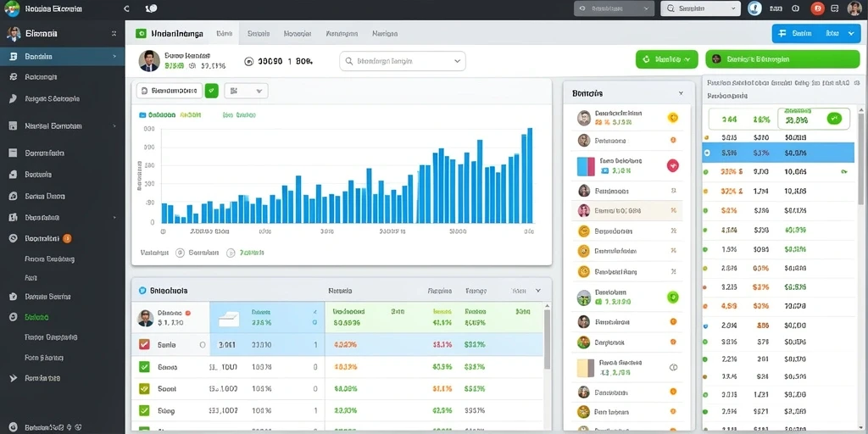The width and height of the screenshot is (868, 434).
Task: Click the vertical scrollbar of the bottom table
Action: coord(547,339)
